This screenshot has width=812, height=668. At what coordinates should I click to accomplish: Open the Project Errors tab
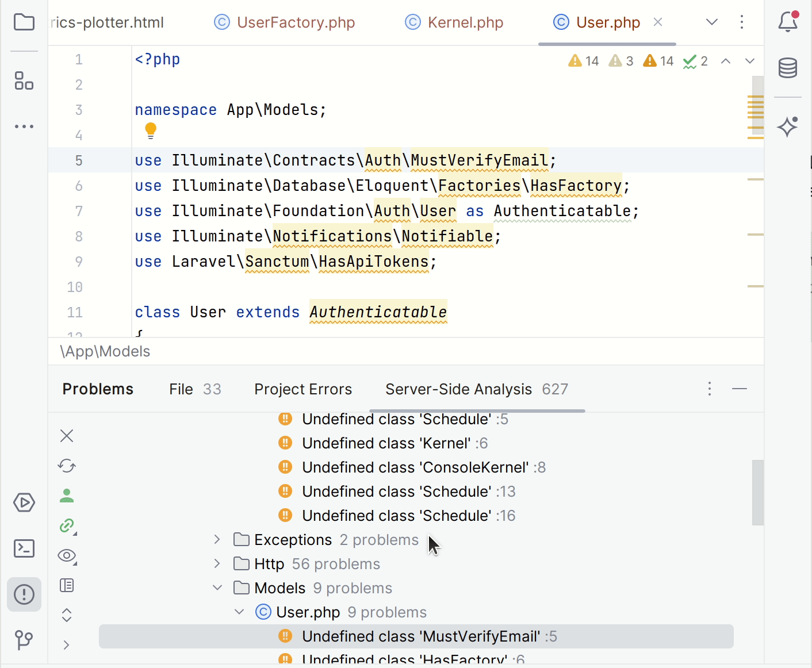pyautogui.click(x=303, y=389)
